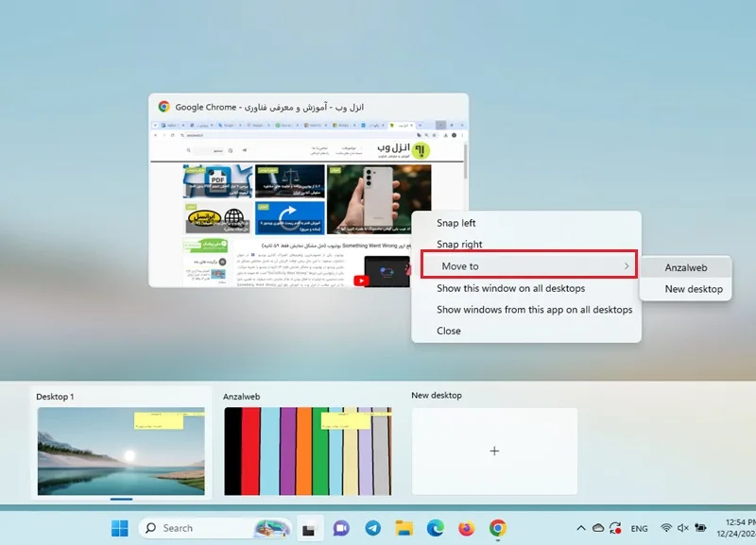Click the Google Chrome window title text
The height and width of the screenshot is (545, 756).
pyautogui.click(x=269, y=107)
